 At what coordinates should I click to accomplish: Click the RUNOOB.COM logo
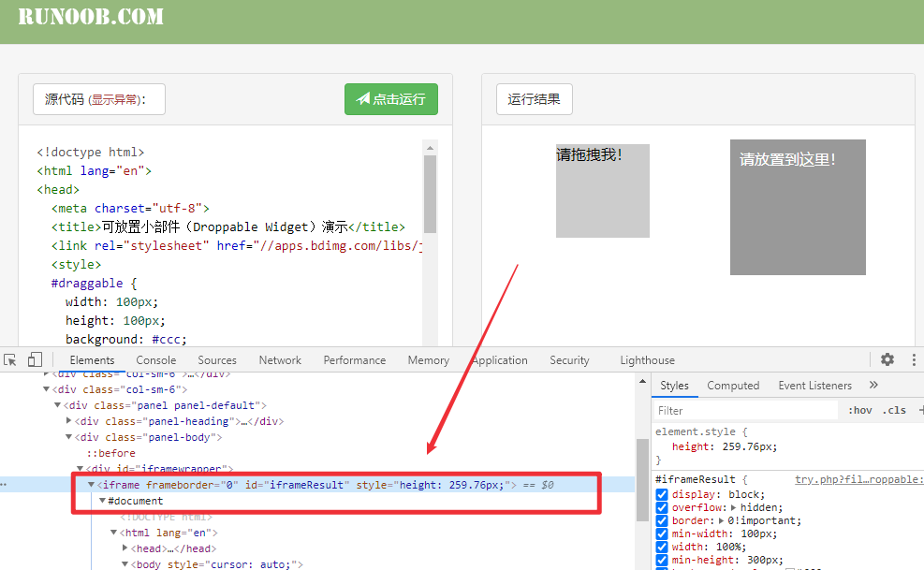[x=91, y=16]
